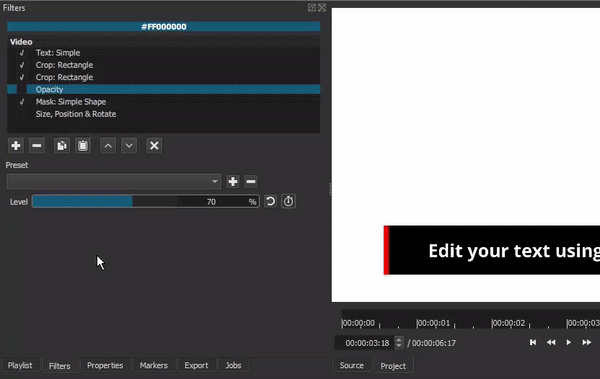Open the Jobs tab
The height and width of the screenshot is (379, 600).
[x=233, y=366]
